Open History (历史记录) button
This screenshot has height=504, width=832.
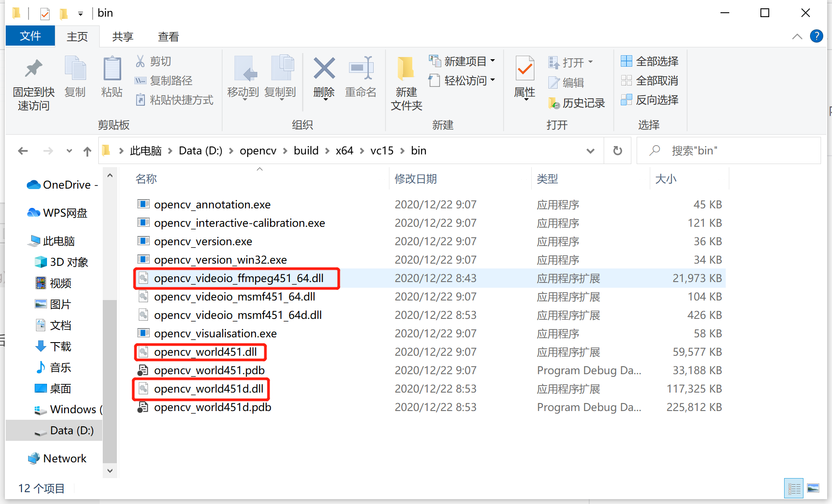(x=576, y=103)
